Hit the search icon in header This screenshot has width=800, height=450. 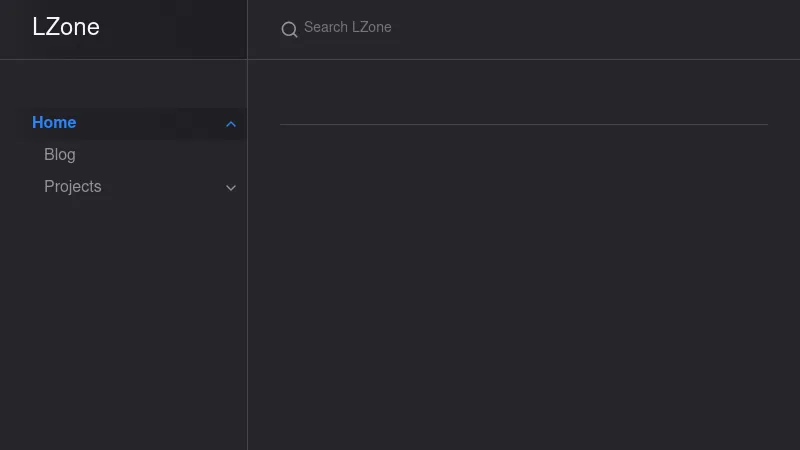[289, 29]
